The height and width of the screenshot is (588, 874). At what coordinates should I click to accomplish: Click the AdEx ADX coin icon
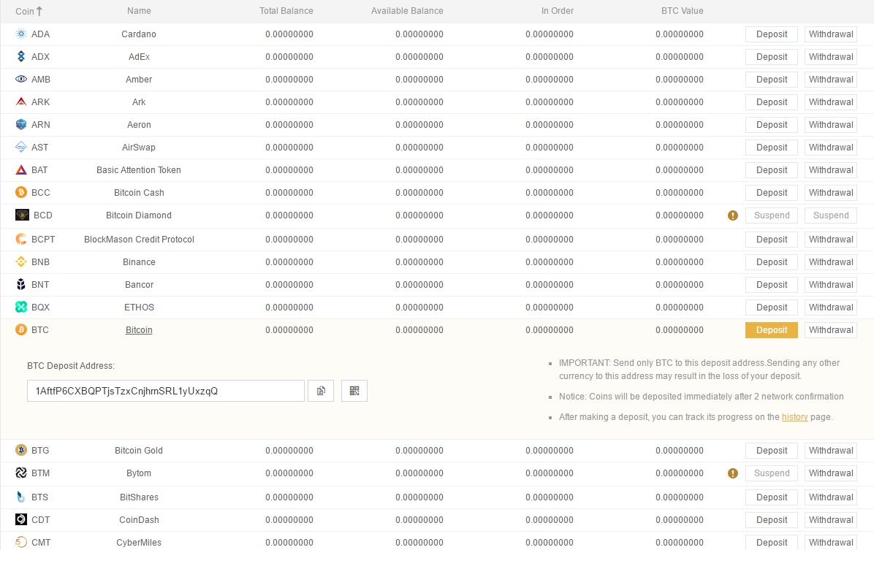21,56
